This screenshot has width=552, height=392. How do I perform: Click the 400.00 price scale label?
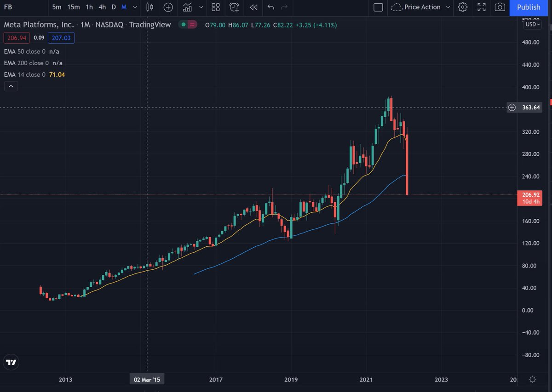coord(530,87)
